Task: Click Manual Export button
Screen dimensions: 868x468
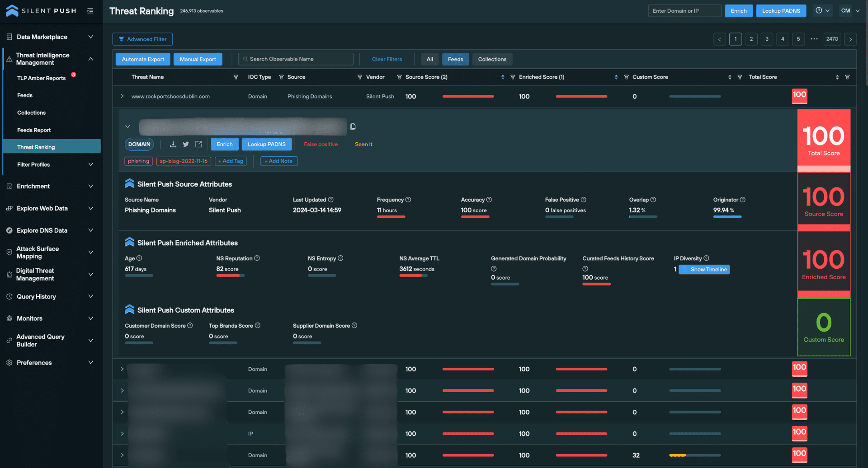Action: 198,59
